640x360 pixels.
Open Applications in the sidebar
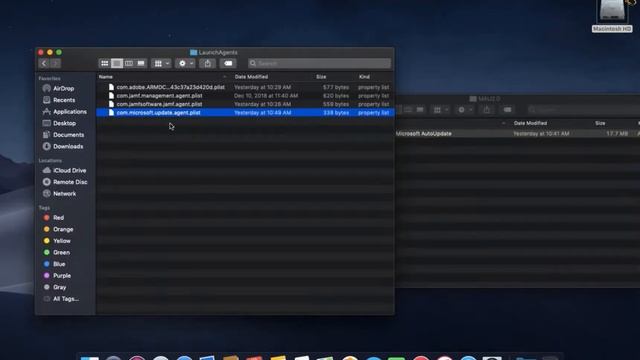click(70, 111)
